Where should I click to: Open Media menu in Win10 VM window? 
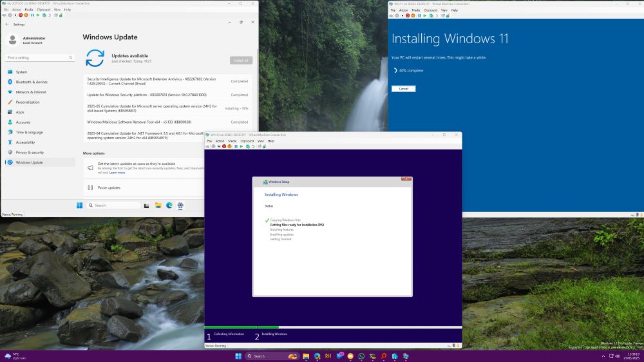click(232, 141)
